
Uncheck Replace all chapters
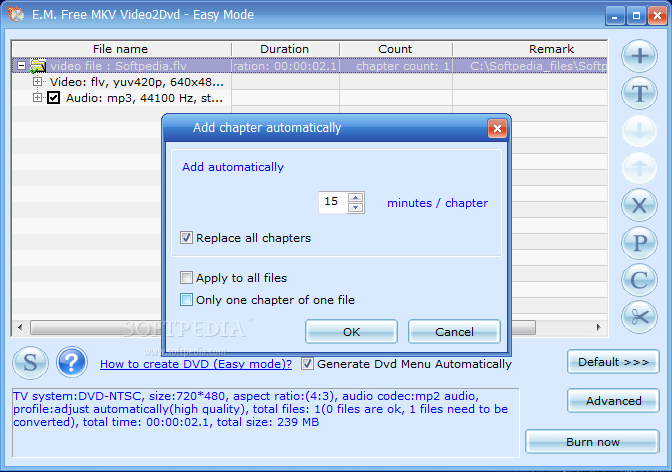click(186, 238)
